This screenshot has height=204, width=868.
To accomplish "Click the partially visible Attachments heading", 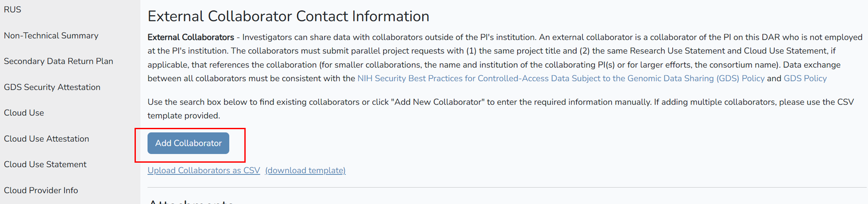I will [x=191, y=202].
